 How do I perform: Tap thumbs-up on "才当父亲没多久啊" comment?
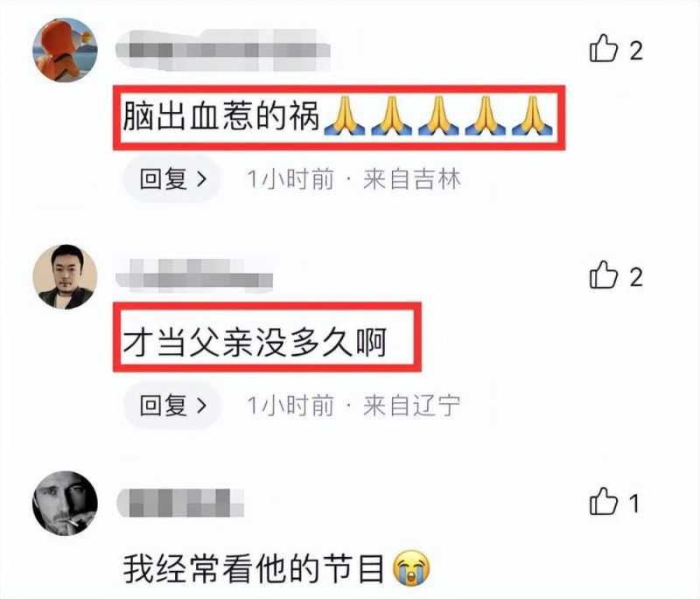[604, 275]
